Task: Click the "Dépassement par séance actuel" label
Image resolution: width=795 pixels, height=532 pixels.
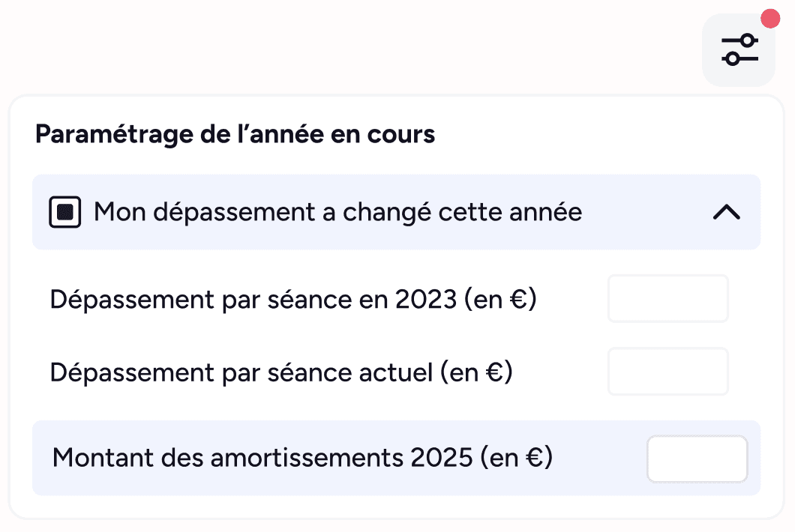Action: 281,372
